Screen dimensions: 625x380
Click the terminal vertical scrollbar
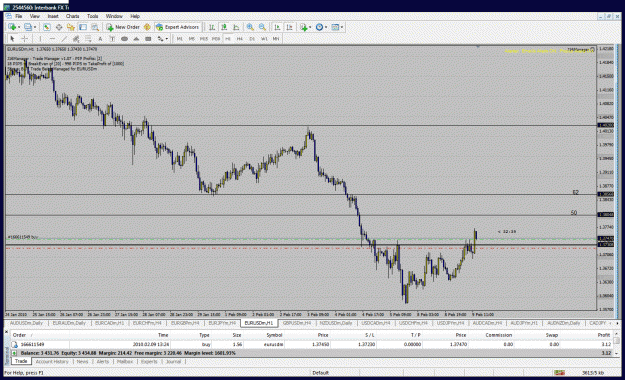616,343
